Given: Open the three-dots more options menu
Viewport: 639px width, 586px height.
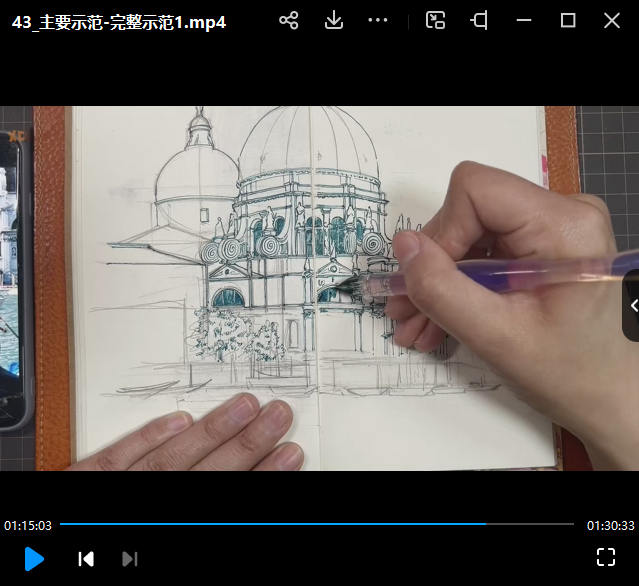Looking at the screenshot, I should click(x=377, y=21).
